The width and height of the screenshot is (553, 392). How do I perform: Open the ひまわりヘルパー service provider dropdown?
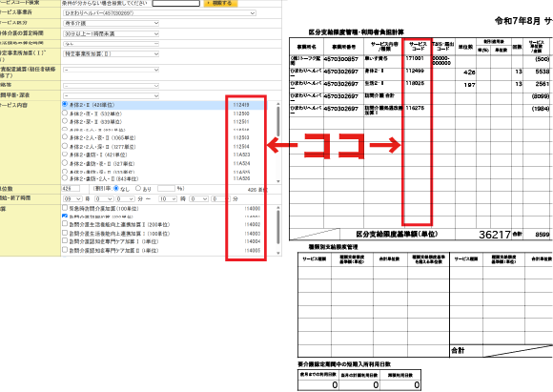pos(159,13)
